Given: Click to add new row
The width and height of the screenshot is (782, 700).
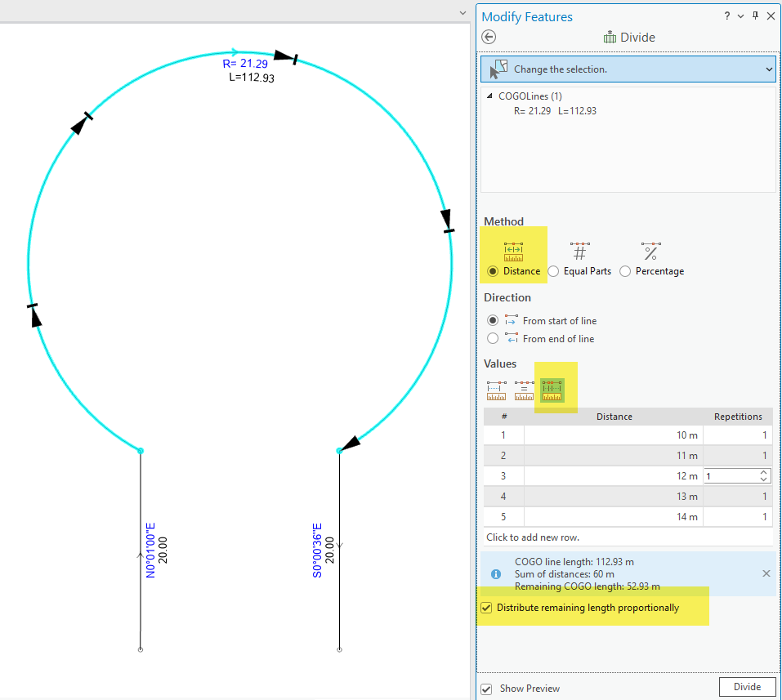Looking at the screenshot, I should click(x=628, y=537).
